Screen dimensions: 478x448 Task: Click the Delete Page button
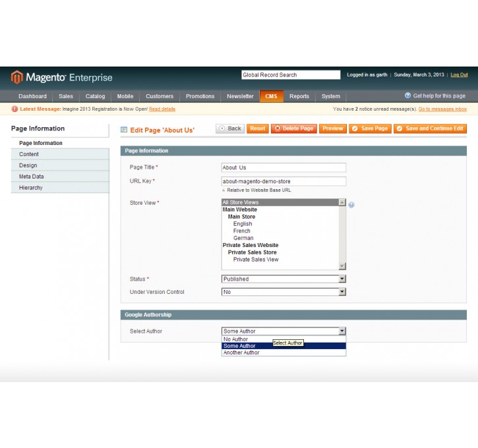(x=294, y=128)
